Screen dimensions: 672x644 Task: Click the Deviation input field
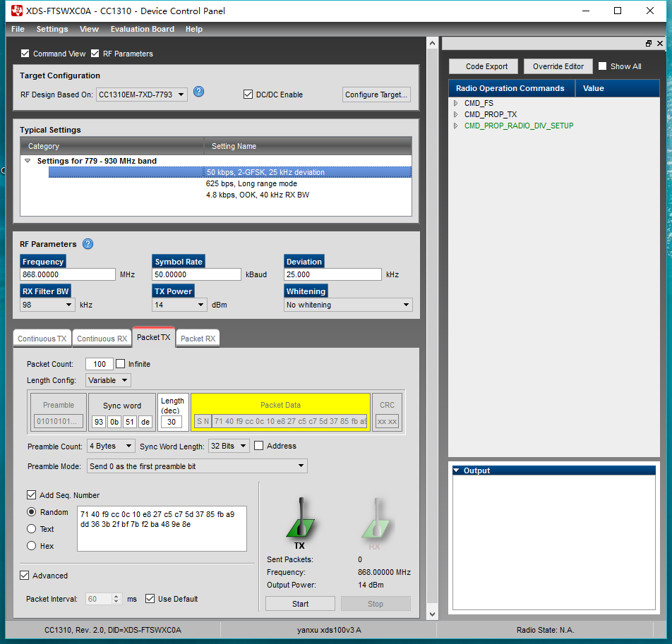(332, 274)
